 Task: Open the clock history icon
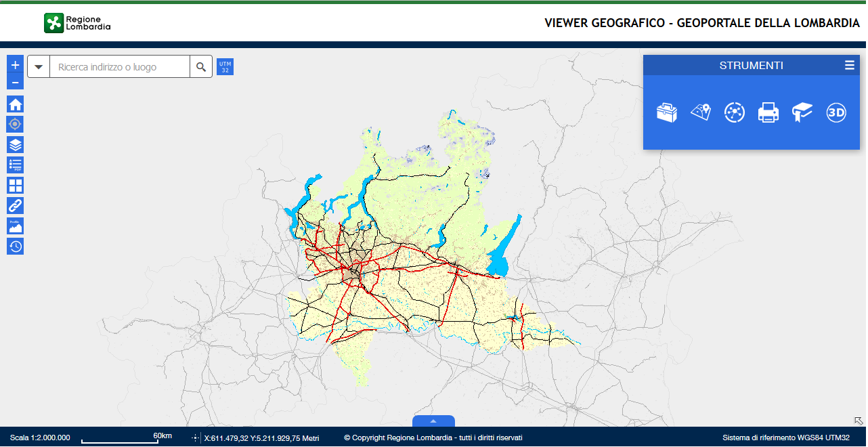coord(15,246)
